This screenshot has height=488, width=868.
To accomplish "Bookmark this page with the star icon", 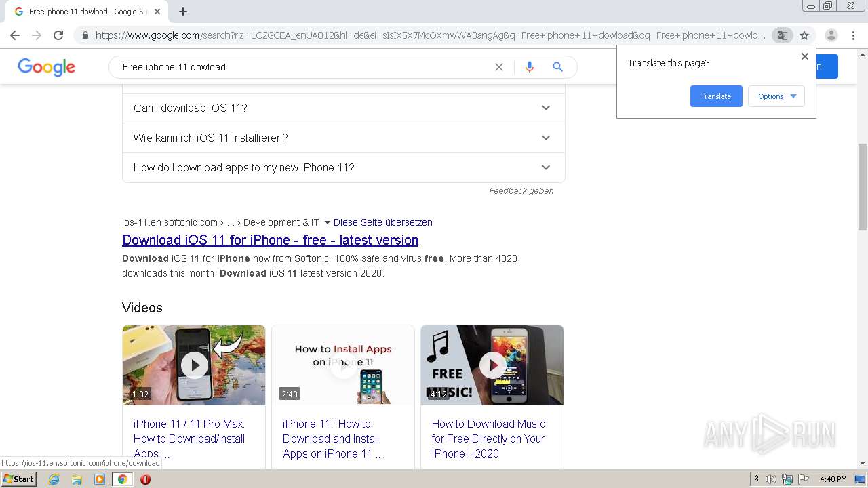I will click(x=804, y=35).
